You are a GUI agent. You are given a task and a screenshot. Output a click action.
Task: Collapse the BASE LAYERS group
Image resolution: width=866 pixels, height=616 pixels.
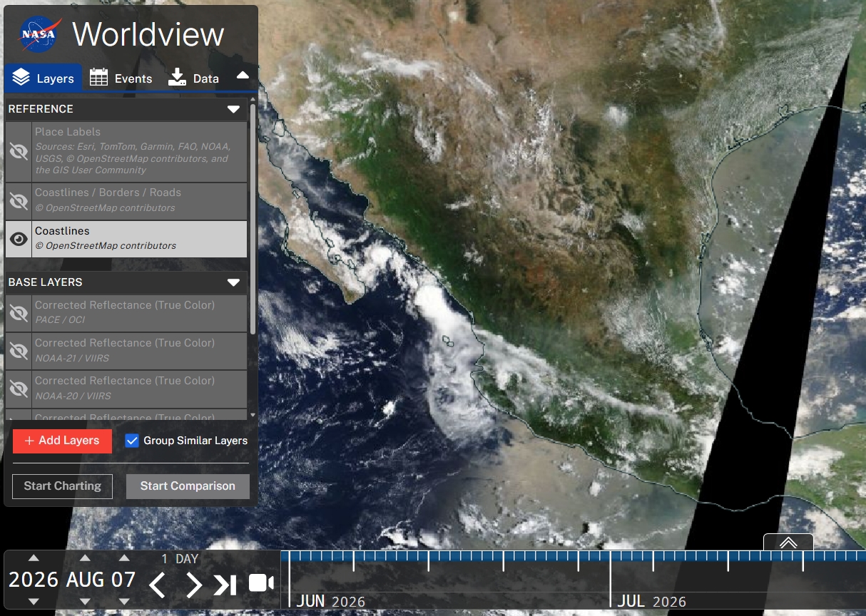click(233, 282)
